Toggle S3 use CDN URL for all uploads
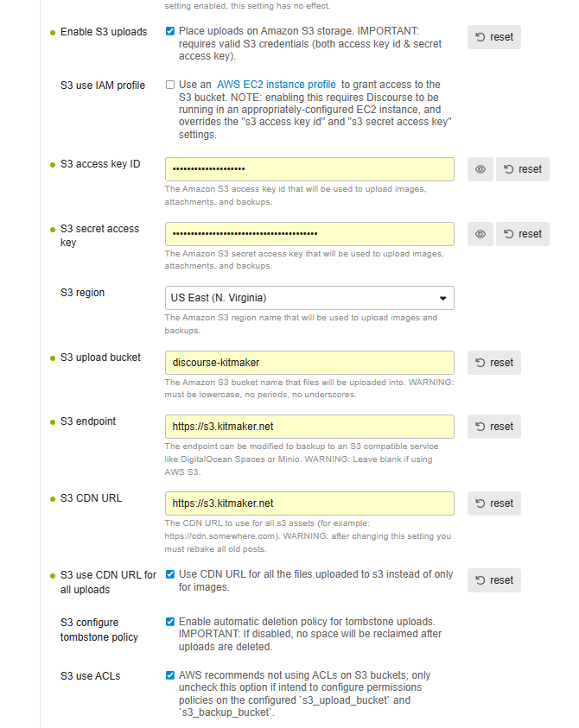The width and height of the screenshot is (579, 728). [170, 574]
